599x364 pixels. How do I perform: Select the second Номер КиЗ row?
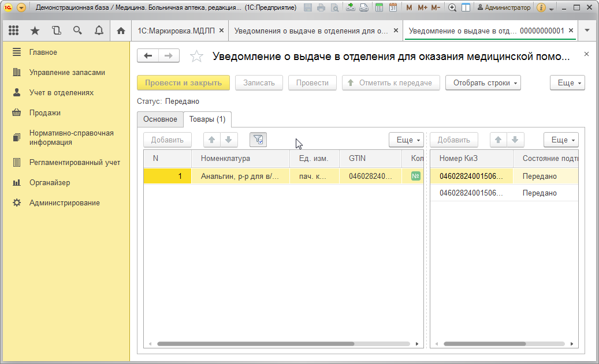tap(471, 193)
